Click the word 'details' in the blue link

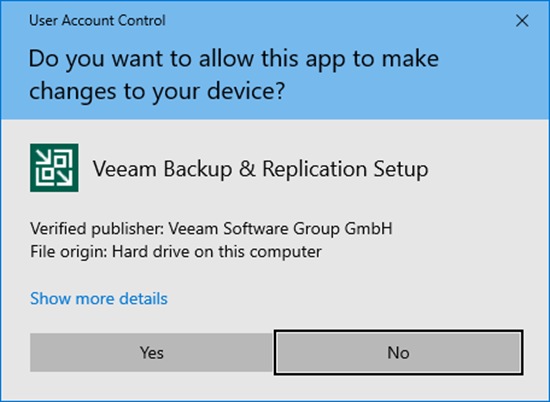pos(143,299)
